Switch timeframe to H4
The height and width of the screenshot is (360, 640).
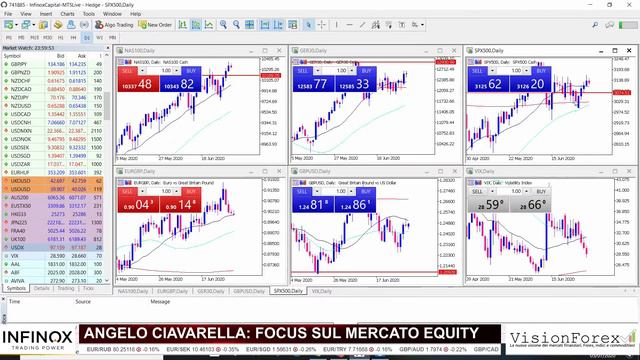(73, 38)
